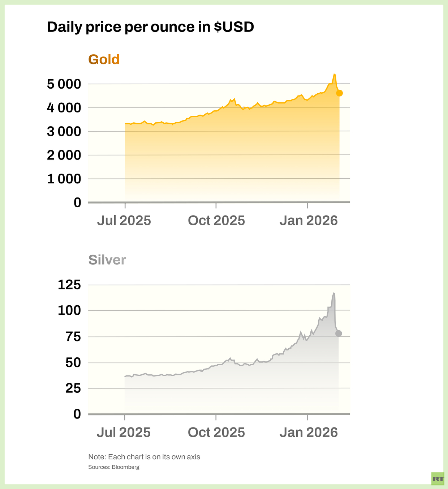The image size is (448, 489).
Task: Click the RT logo in the corner
Action: pyautogui.click(x=438, y=479)
